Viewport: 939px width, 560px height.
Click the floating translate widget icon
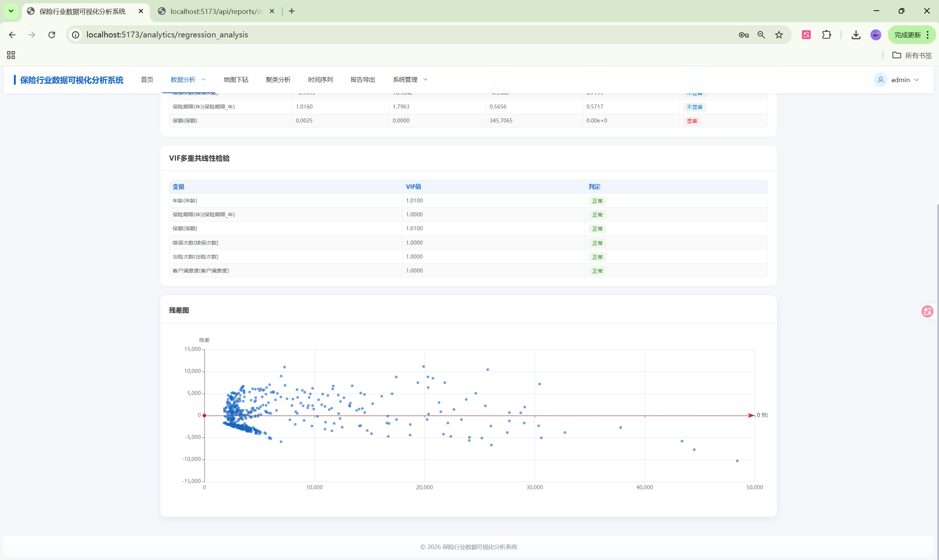coord(927,311)
